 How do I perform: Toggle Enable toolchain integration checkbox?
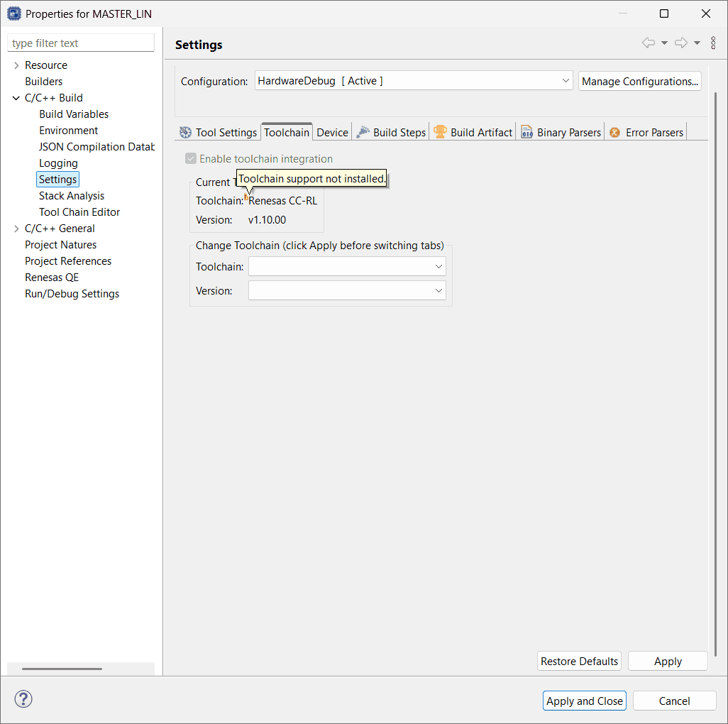coord(191,159)
